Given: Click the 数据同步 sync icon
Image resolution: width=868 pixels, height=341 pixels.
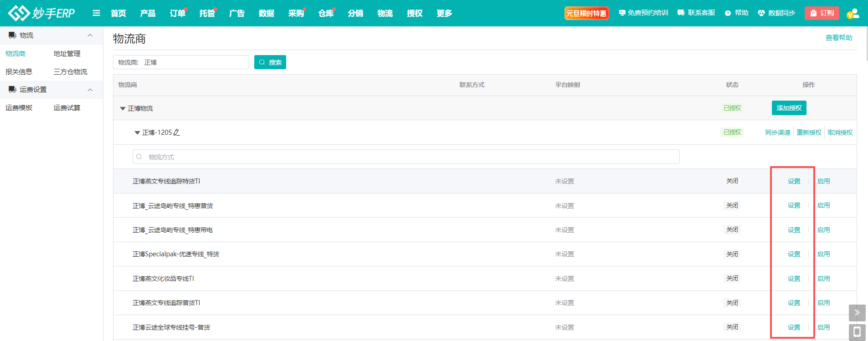Looking at the screenshot, I should pyautogui.click(x=761, y=13).
